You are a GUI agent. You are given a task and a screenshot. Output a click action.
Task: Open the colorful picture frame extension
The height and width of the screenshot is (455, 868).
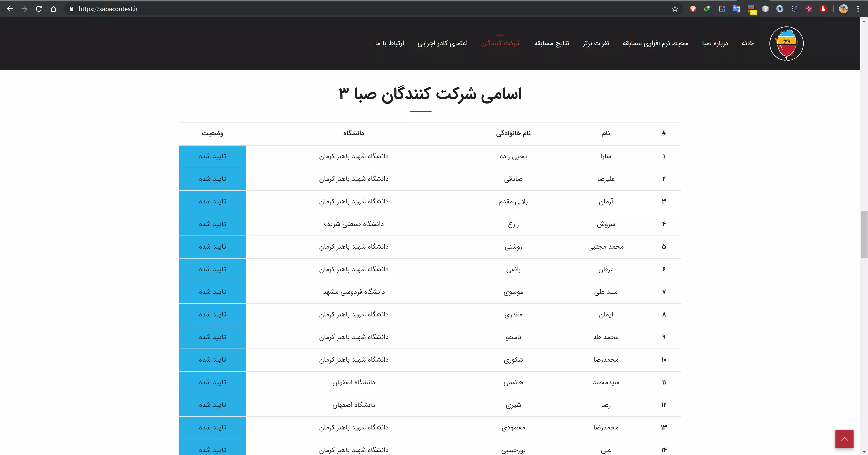coord(722,9)
